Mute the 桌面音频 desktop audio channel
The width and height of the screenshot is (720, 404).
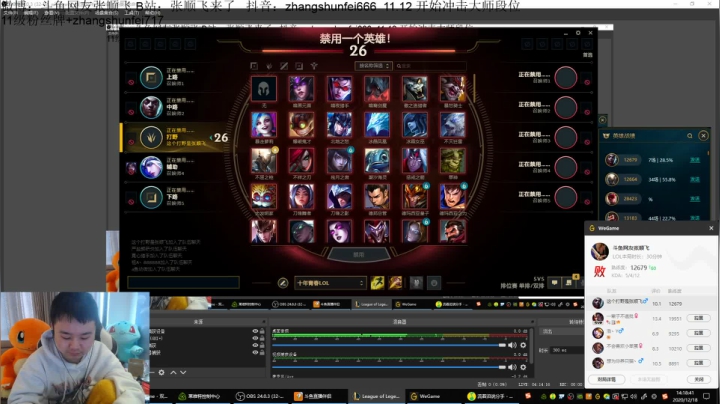pos(512,345)
